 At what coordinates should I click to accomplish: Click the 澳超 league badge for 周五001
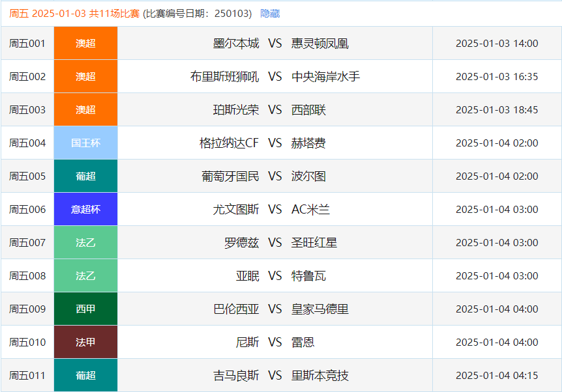coord(85,44)
